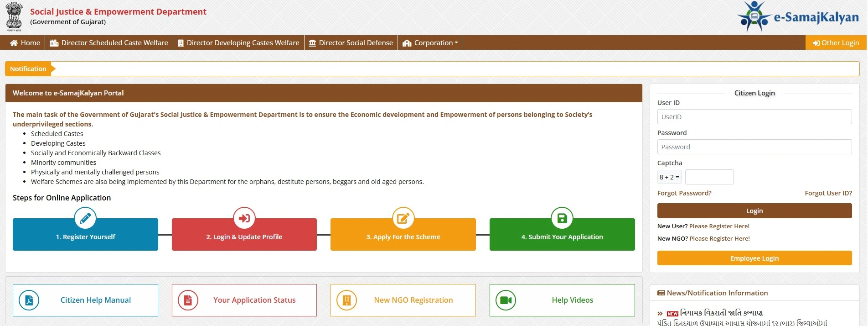The image size is (868, 326).
Task: Click the document icon in Your Application Status
Action: (x=188, y=300)
